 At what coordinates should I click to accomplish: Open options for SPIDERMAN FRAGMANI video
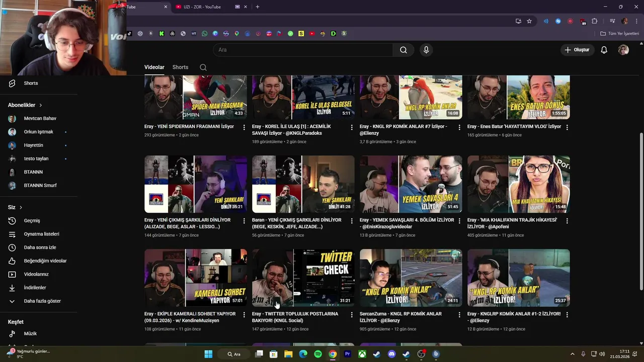pyautogui.click(x=244, y=128)
